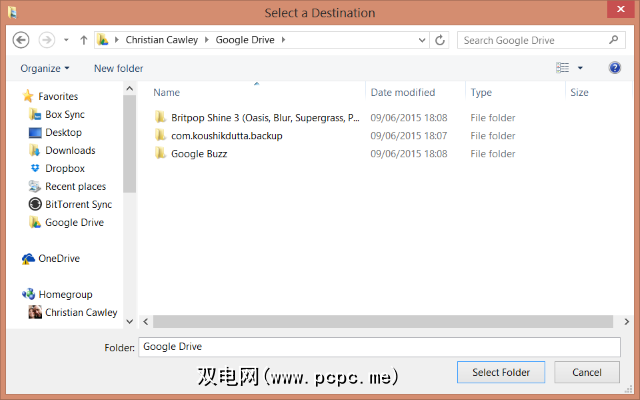Open the recent locations dropdown arrow
This screenshot has width=640, height=400.
(x=66, y=40)
